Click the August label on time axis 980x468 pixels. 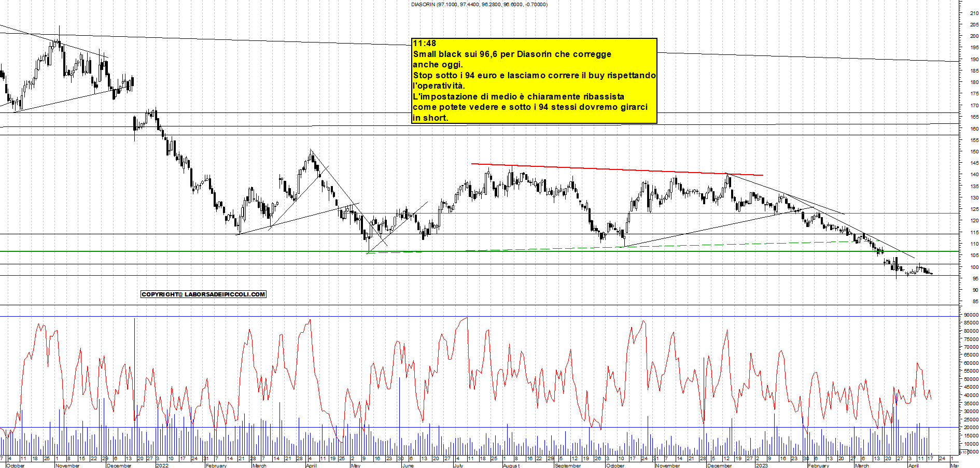[x=511, y=465]
